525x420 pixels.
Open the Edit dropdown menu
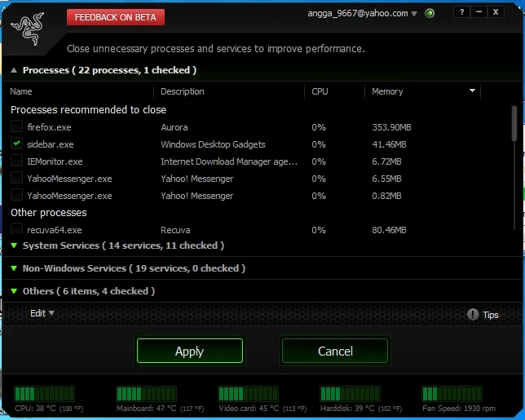click(x=42, y=313)
